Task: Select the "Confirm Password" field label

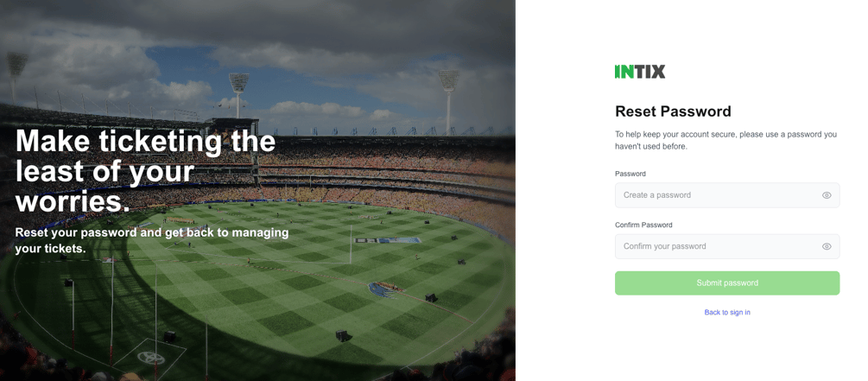Action: click(x=643, y=225)
